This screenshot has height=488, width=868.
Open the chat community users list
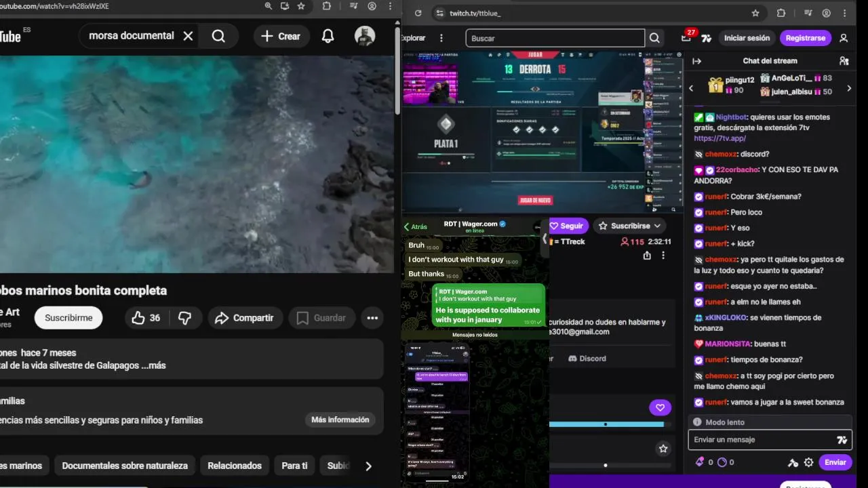pos(844,61)
